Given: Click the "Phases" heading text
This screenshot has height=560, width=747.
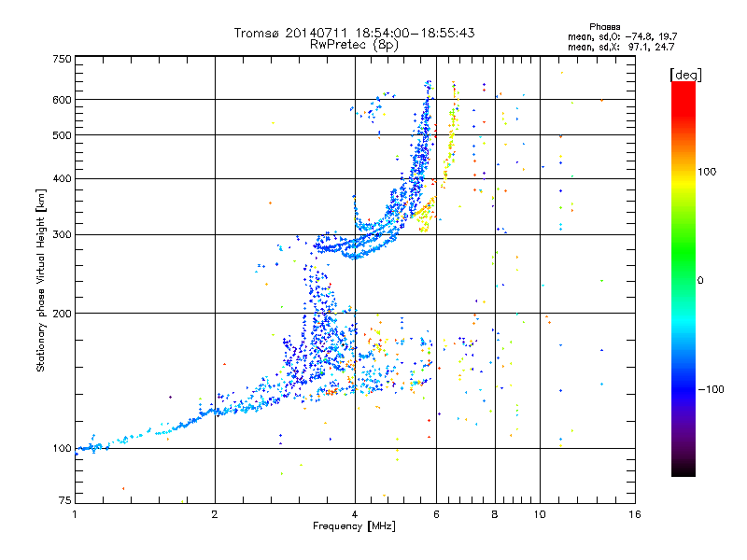Looking at the screenshot, I should click(x=604, y=27).
